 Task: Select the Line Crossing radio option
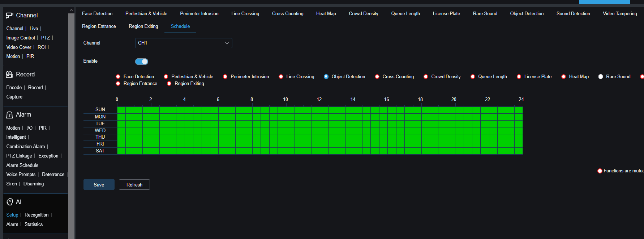(x=281, y=77)
